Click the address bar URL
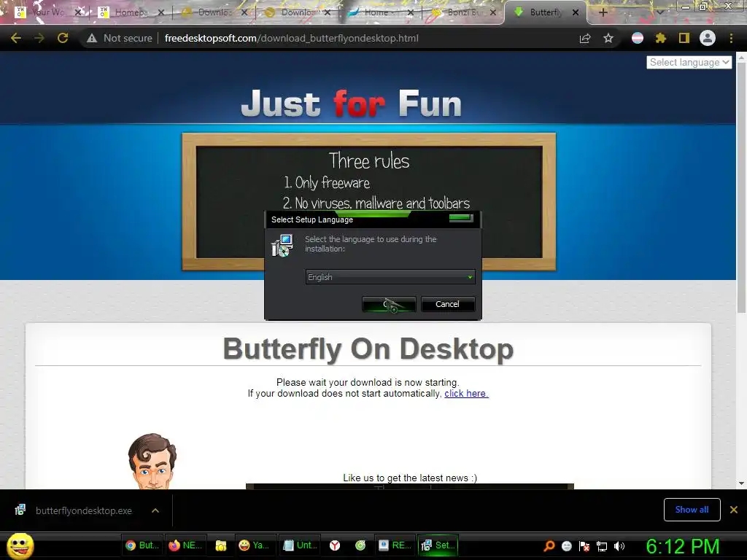Screen dimensions: 747x560 [292, 38]
